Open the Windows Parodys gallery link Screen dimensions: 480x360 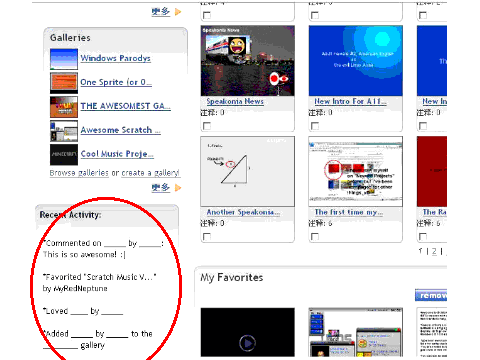click(115, 58)
